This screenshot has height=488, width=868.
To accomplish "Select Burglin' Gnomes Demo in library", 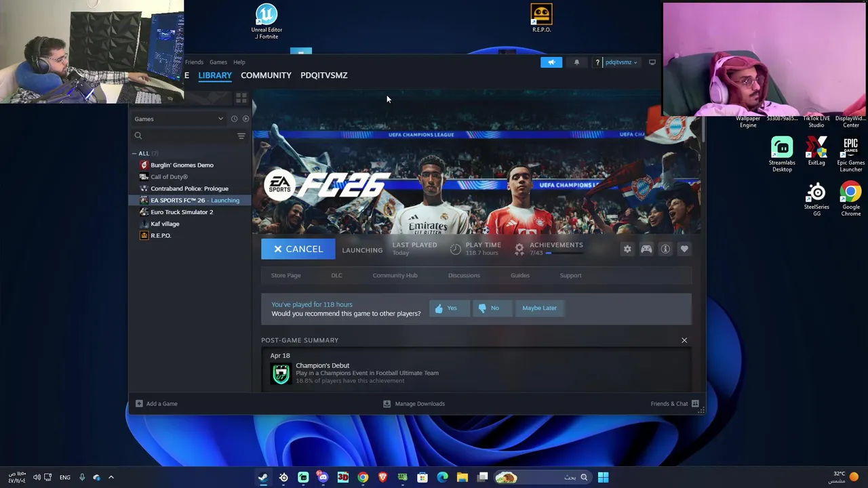I will 190,165.
